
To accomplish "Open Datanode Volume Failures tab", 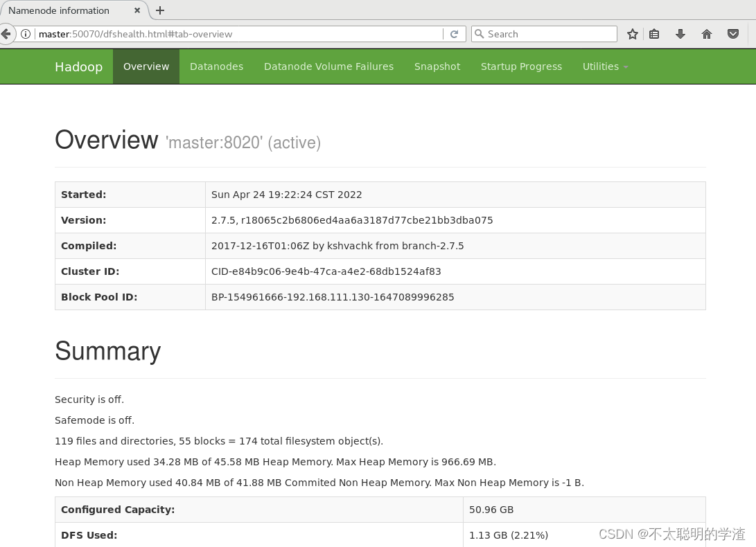I will tap(329, 66).
